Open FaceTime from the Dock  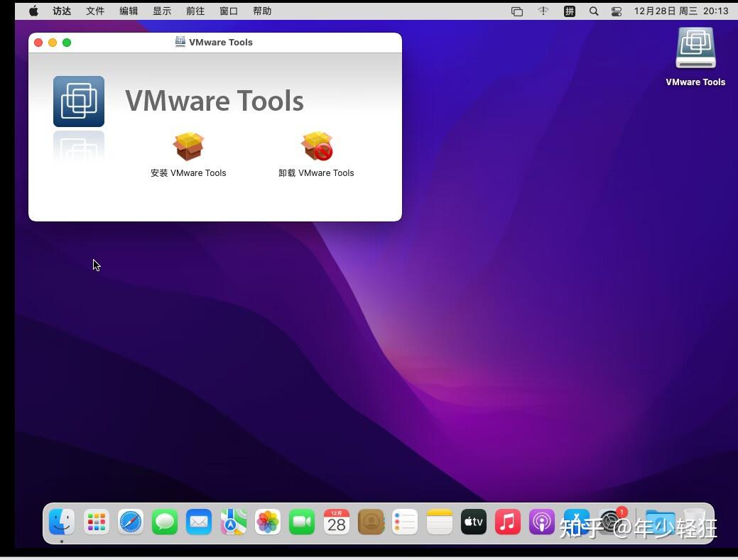click(301, 522)
